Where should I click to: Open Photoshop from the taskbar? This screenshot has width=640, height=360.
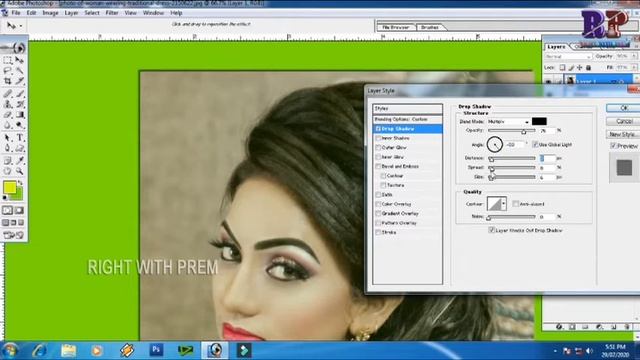click(156, 350)
